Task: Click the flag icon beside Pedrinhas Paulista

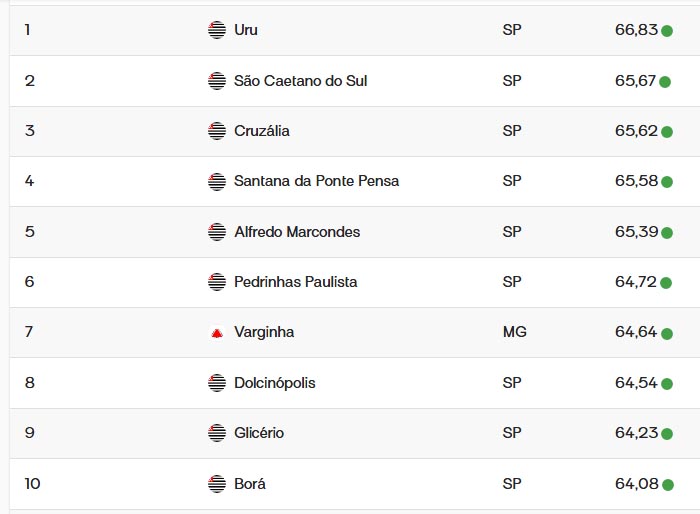Action: (x=217, y=282)
